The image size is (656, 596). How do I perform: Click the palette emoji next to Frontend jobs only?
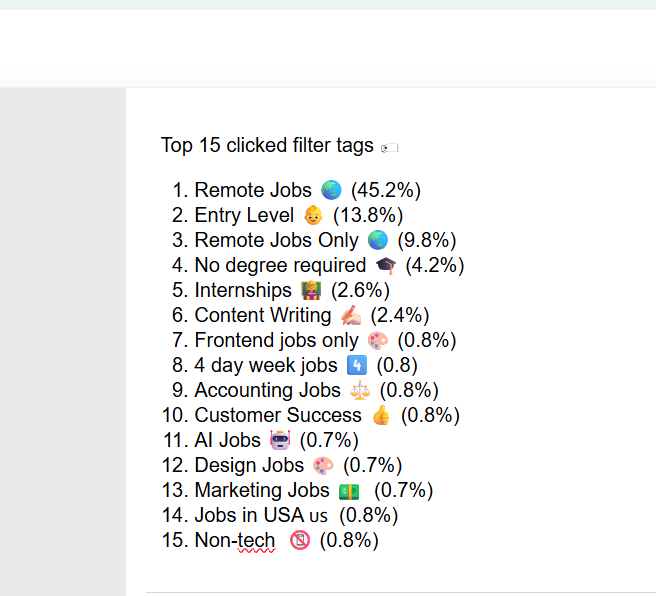click(x=378, y=341)
